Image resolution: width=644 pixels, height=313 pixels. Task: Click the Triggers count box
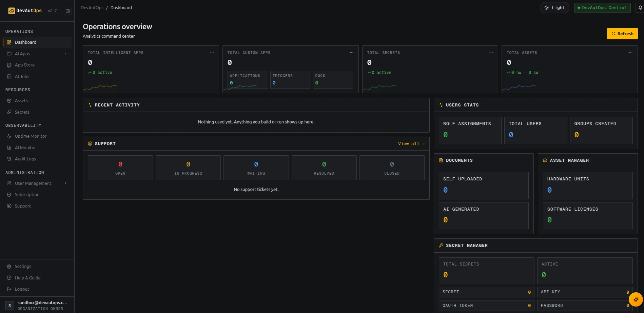[291, 80]
